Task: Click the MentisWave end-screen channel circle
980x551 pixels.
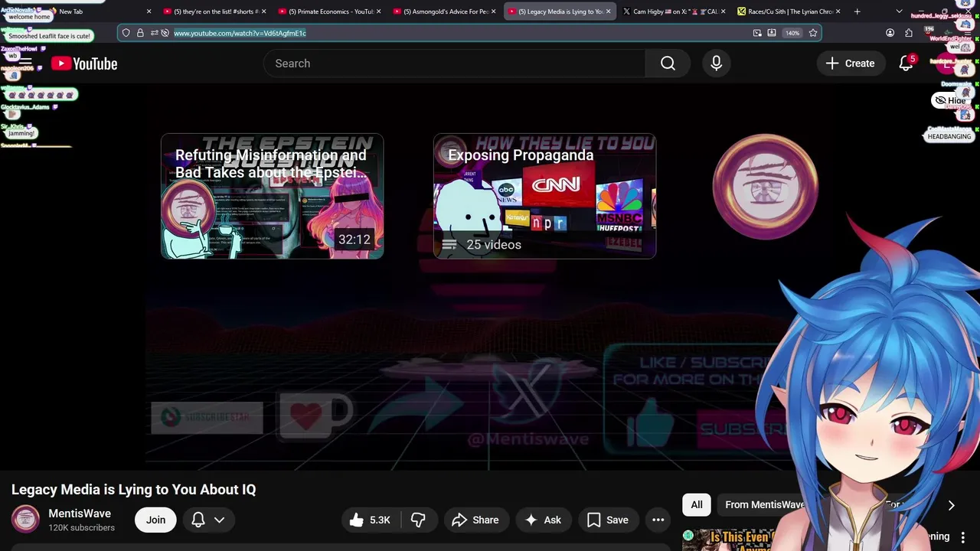Action: 766,186
